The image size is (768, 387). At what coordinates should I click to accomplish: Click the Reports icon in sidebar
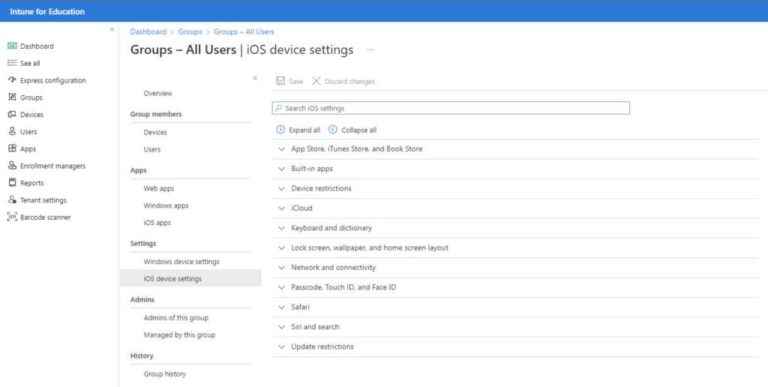click(12, 183)
